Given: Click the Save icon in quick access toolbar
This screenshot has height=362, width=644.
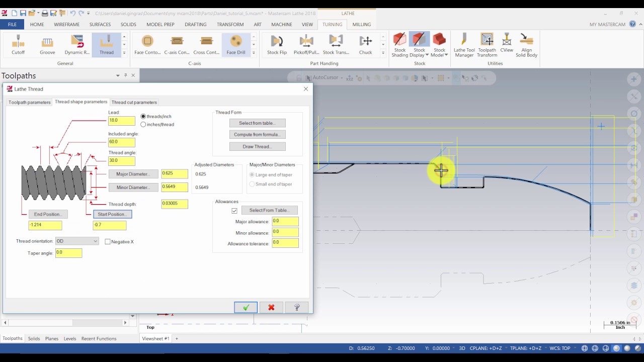Looking at the screenshot, I should (x=23, y=13).
